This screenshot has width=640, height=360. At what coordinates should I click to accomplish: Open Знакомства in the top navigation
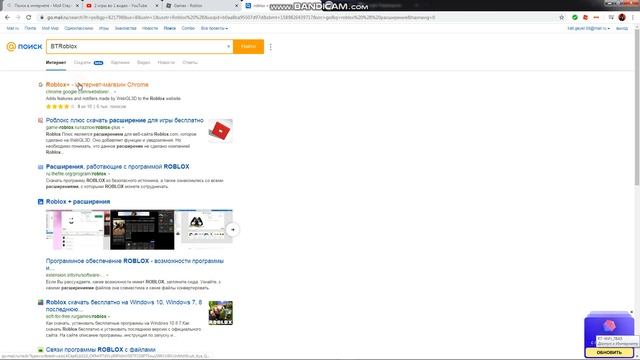(125, 28)
